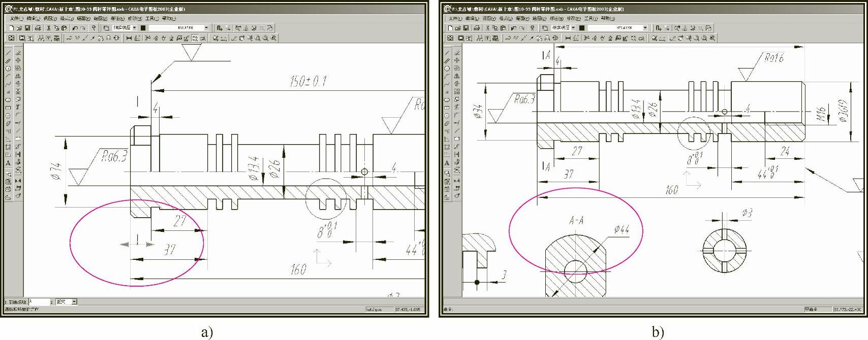
Task: Select Circle tool in right window sidebar
Action: (447, 69)
